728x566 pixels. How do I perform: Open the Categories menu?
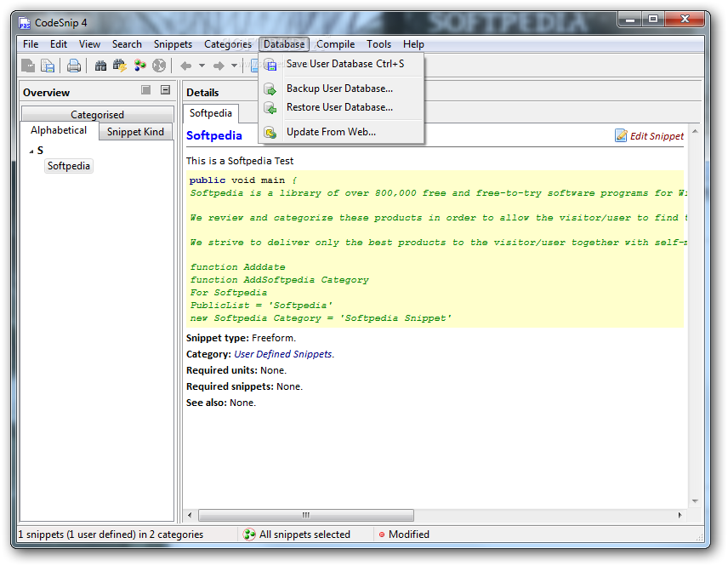coord(228,44)
